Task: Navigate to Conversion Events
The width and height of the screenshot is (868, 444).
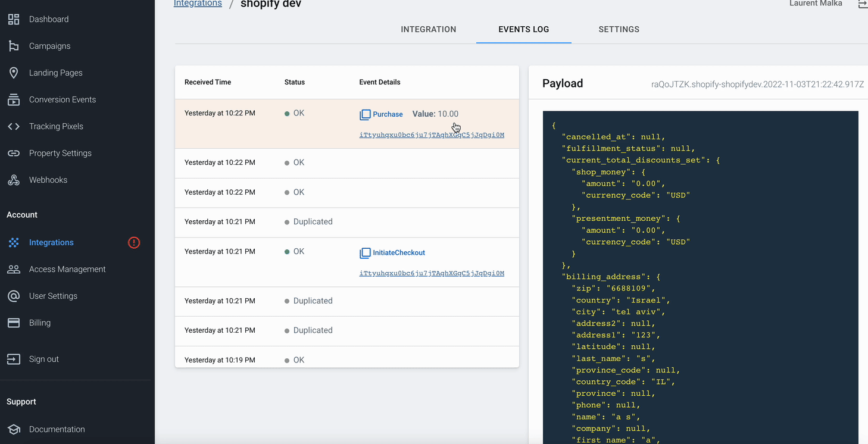Action: click(63, 99)
